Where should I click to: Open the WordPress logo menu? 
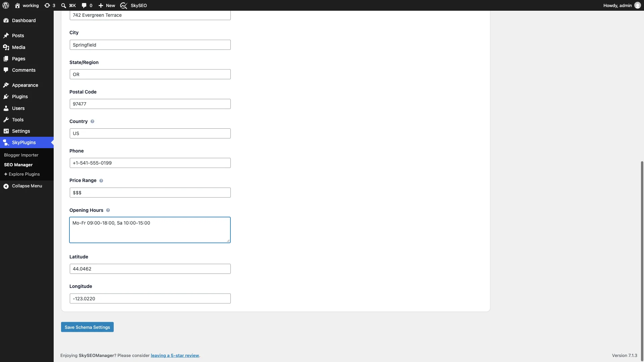point(6,5)
